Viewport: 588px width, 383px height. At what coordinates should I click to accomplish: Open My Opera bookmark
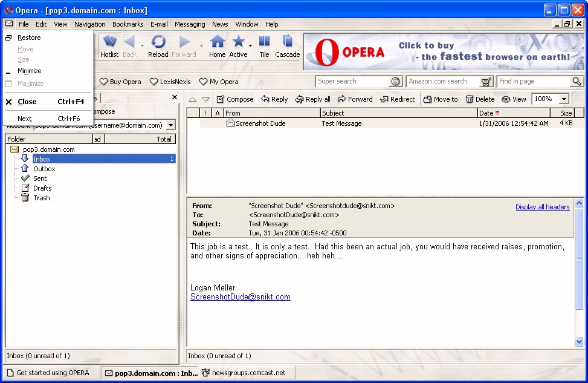click(x=219, y=82)
